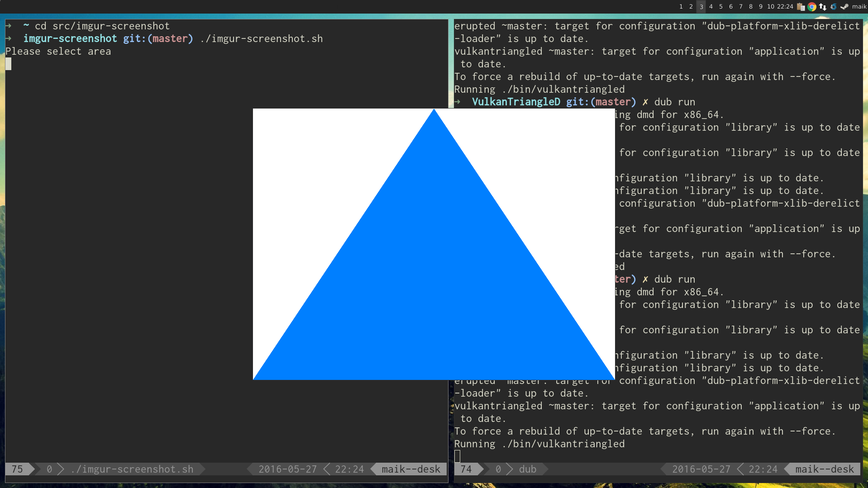Viewport: 868px width, 488px height.
Task: Click the up/down transfer arrows tray icon
Action: [822, 7]
